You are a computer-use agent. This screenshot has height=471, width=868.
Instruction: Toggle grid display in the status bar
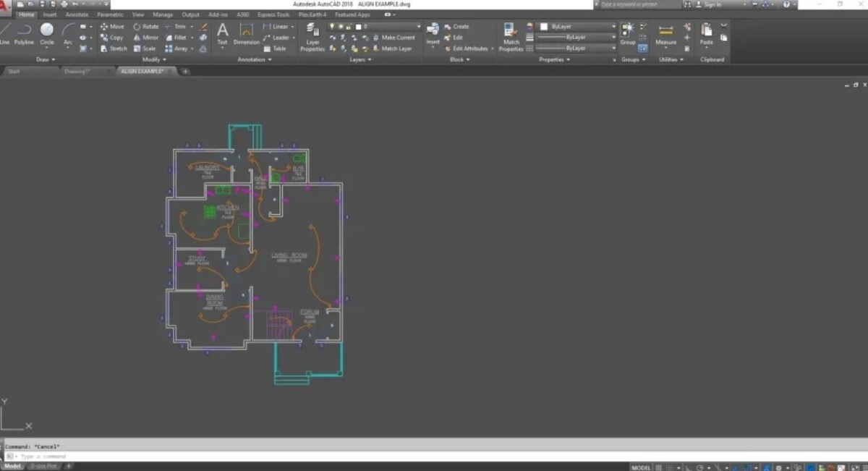point(659,467)
